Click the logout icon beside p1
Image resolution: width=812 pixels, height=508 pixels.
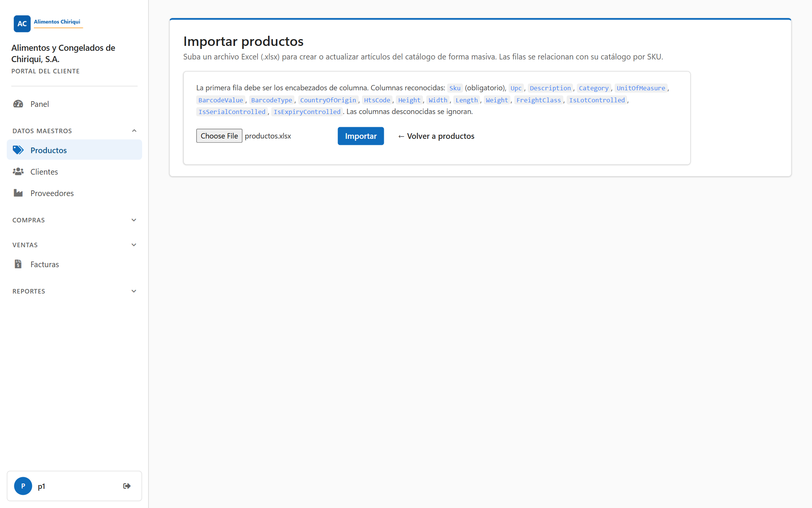(x=127, y=486)
